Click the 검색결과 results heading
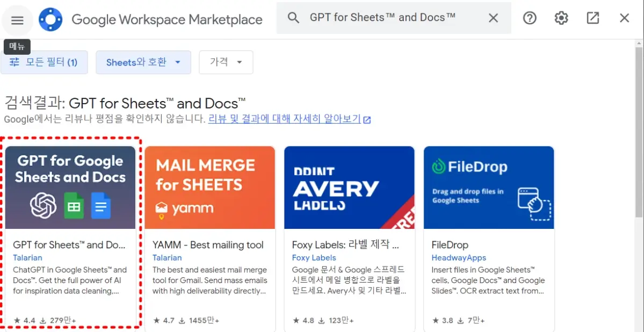 click(x=125, y=102)
